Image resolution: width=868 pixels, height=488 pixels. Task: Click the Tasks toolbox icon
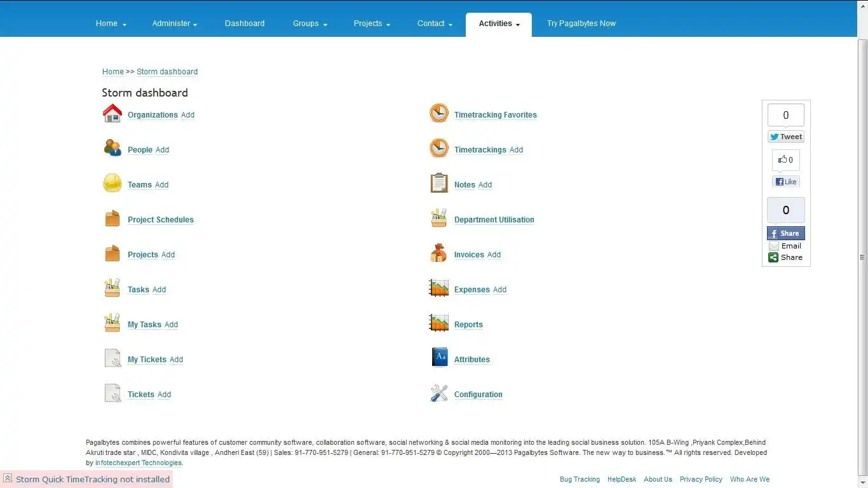[112, 288]
